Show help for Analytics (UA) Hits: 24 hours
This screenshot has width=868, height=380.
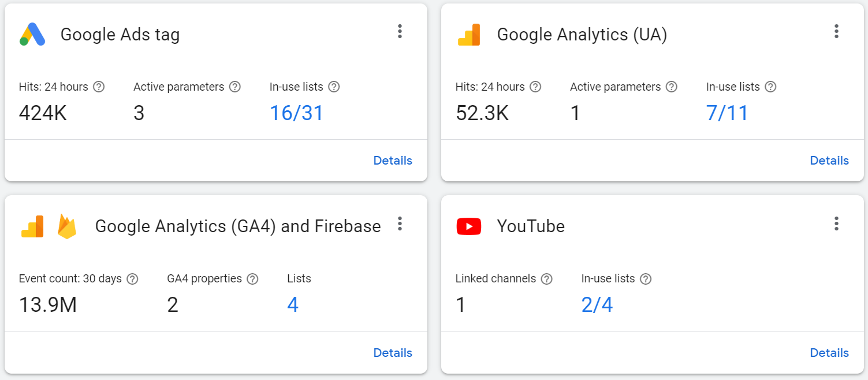pyautogui.click(x=535, y=87)
